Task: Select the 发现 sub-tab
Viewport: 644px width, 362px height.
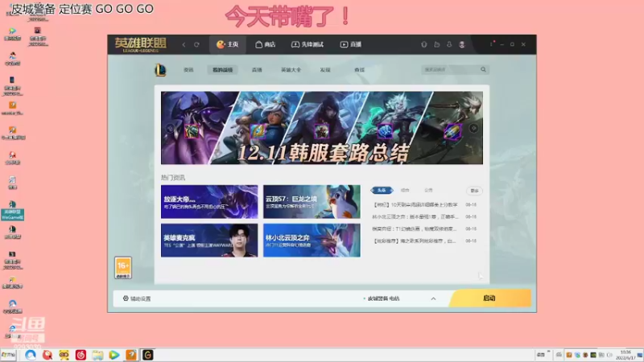Action: click(x=325, y=70)
